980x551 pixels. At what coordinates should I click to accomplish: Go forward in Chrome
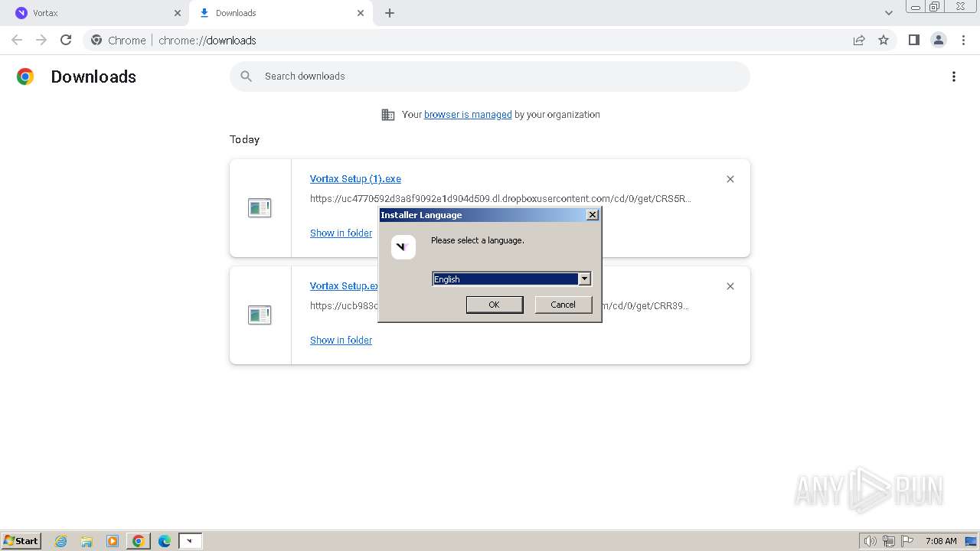41,40
